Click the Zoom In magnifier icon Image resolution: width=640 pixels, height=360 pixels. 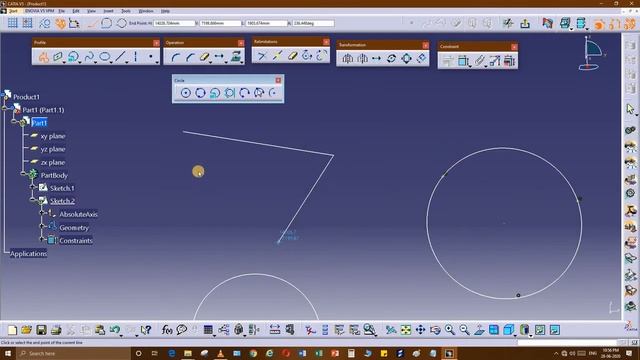click(x=450, y=330)
